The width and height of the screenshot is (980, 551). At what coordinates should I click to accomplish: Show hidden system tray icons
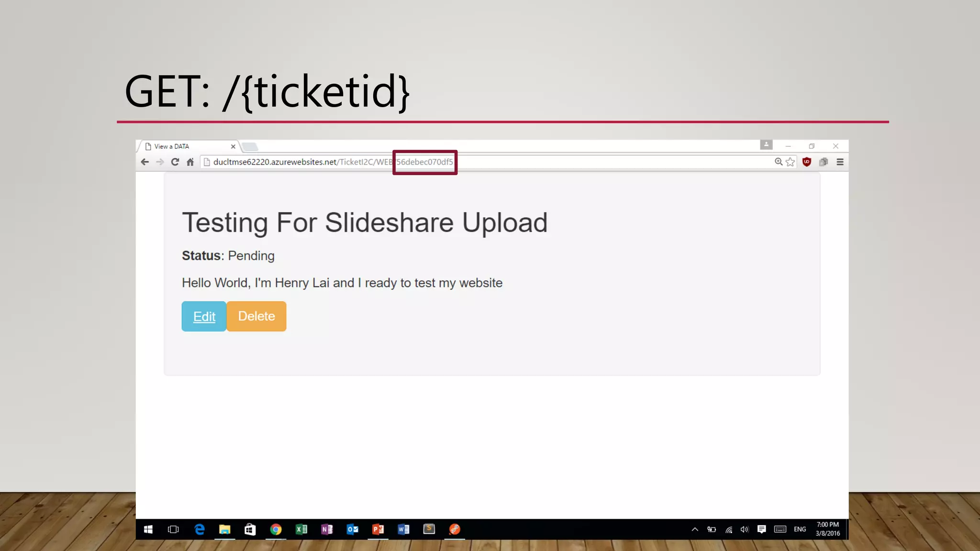click(x=695, y=529)
